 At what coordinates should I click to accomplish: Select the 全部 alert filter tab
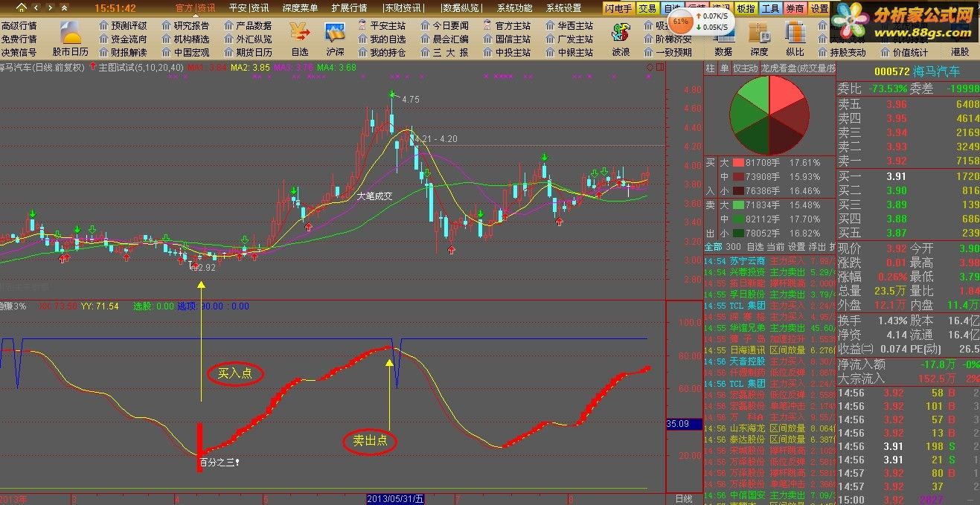713,246
